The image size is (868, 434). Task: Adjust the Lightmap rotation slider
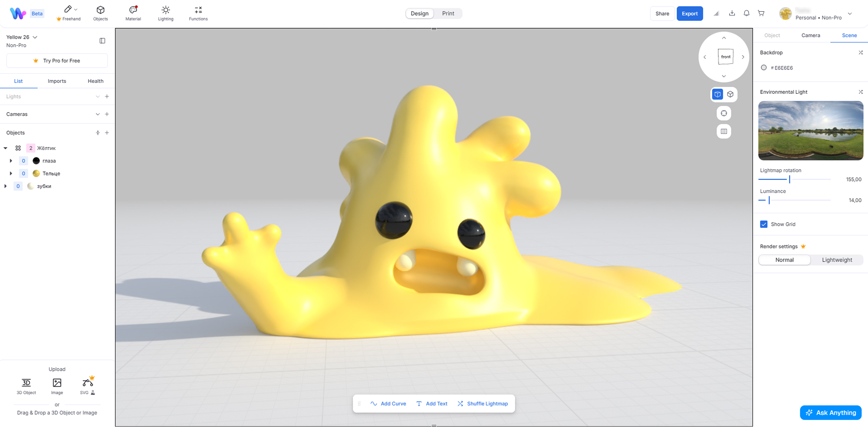(789, 179)
